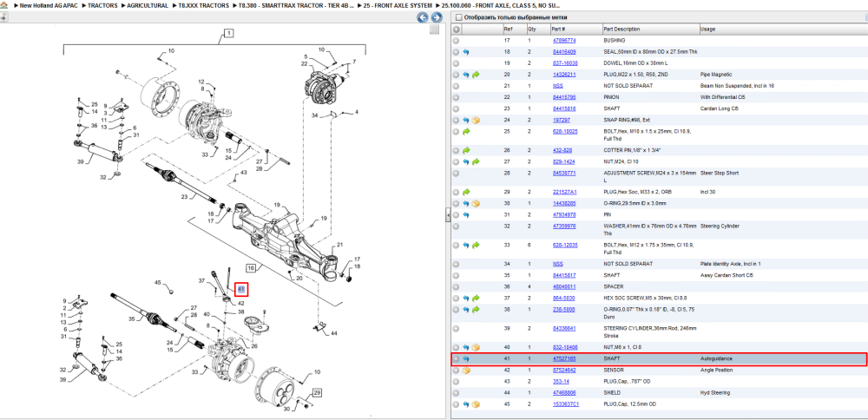The image size is (868, 420).
Task: Select 'Angle Position' usage cell text
Action: (x=716, y=371)
